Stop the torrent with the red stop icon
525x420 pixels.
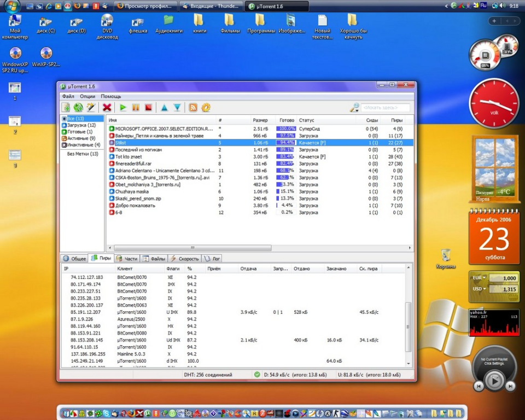pos(148,108)
